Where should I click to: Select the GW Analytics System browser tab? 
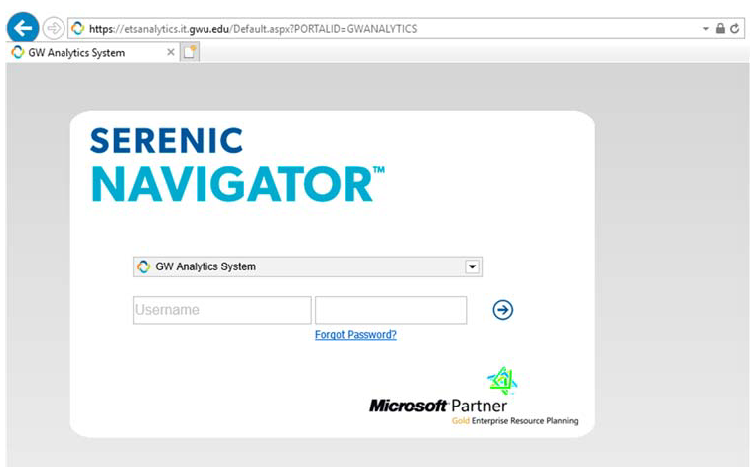pos(92,53)
